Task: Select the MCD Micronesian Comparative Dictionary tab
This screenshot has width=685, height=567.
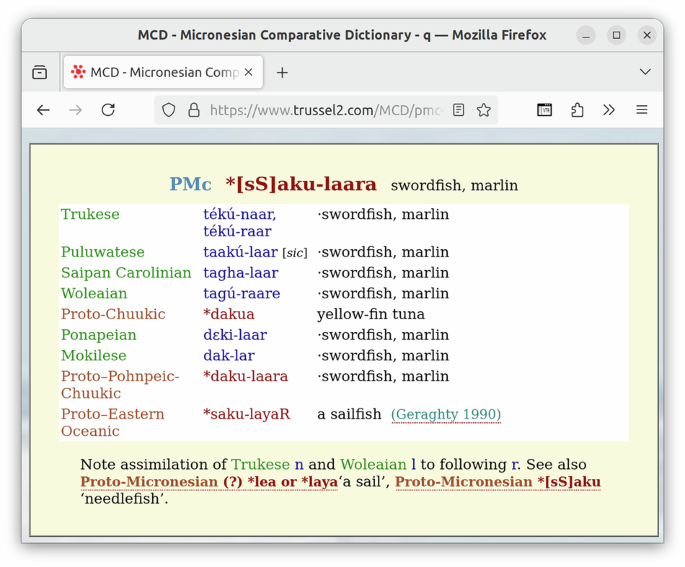Action: point(155,72)
